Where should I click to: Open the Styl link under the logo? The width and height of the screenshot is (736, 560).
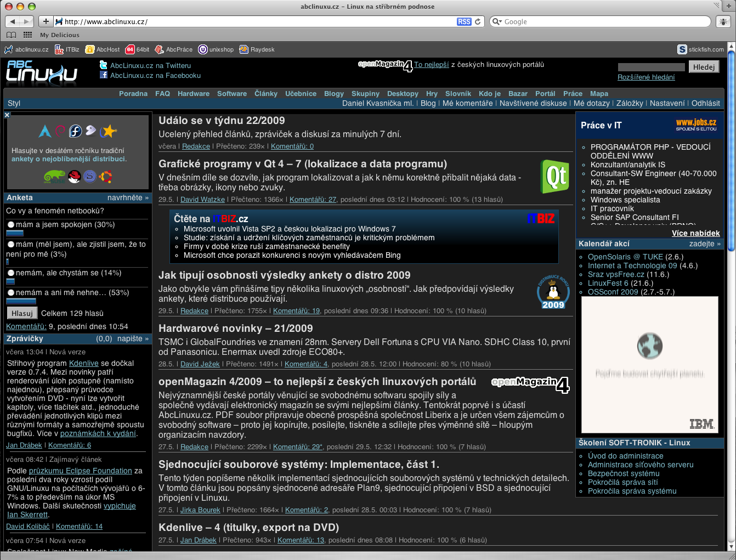[14, 103]
